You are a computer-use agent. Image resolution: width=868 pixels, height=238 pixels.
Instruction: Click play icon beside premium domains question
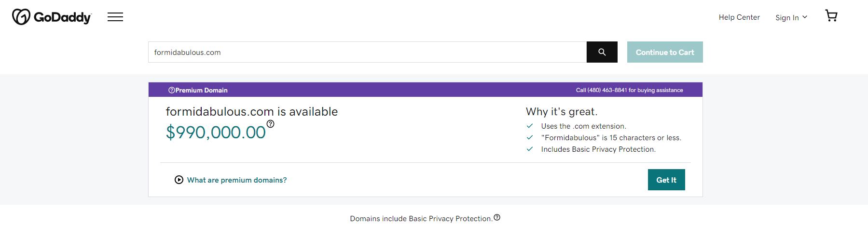[x=179, y=180]
